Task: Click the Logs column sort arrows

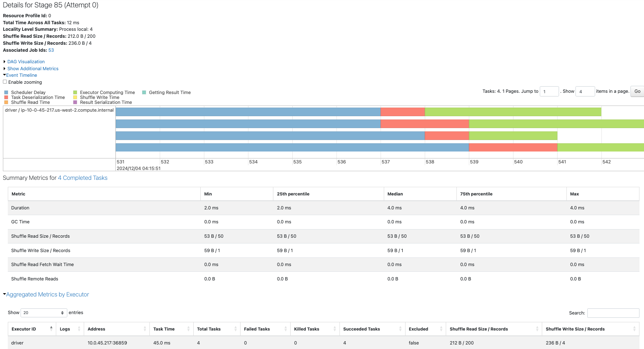Action: (x=79, y=329)
